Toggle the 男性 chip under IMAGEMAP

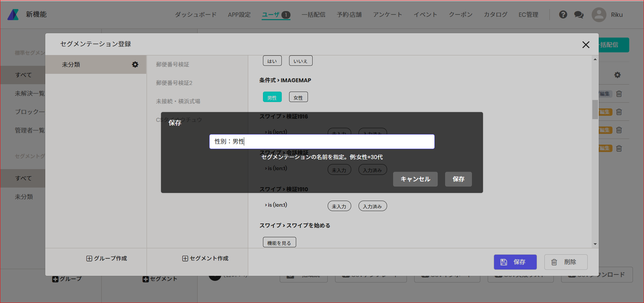(x=272, y=97)
